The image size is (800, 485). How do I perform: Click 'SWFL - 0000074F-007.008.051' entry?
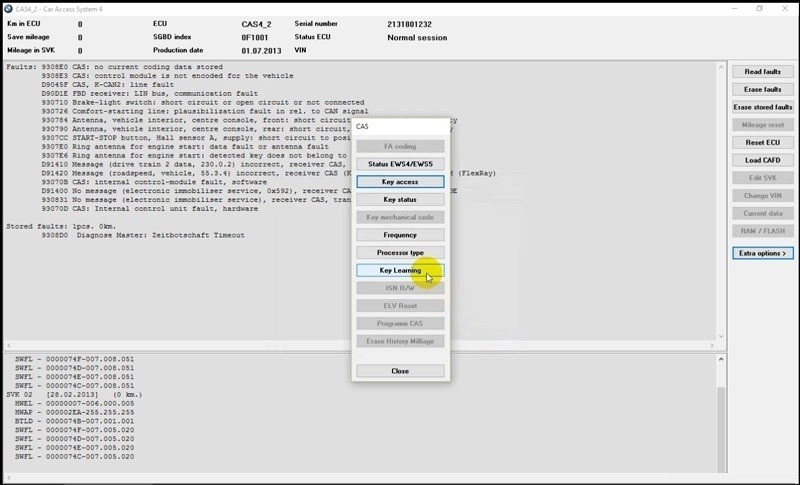[74, 359]
